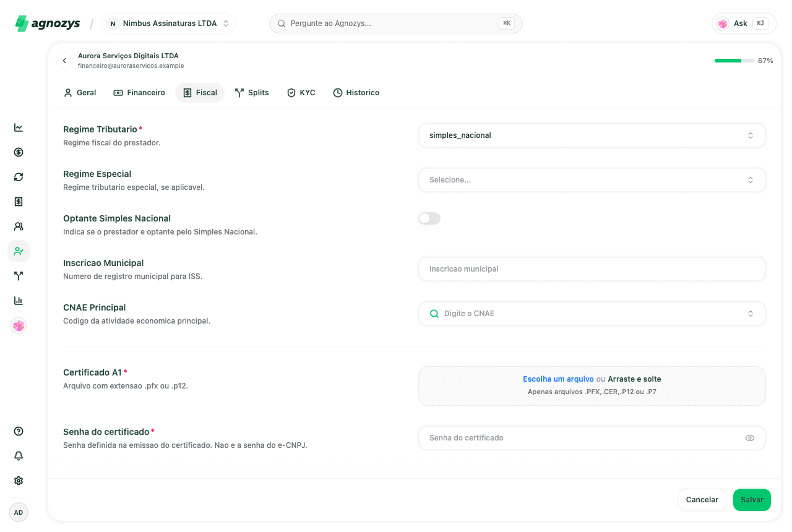Expand the Regime Especial selector
Image resolution: width=792 pixels, height=532 pixels.
click(x=592, y=180)
